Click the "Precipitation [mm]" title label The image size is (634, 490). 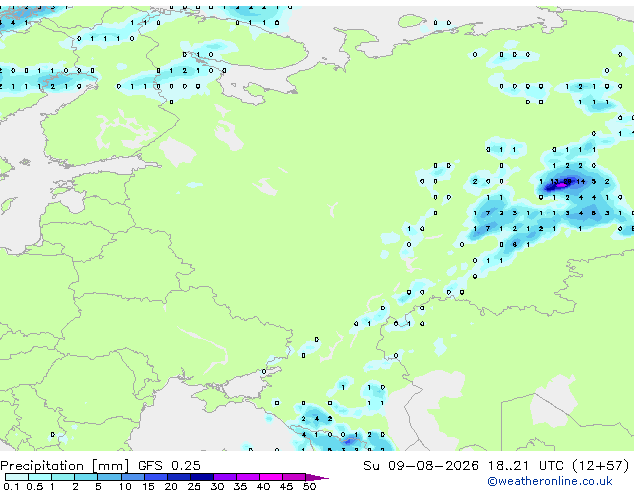point(65,466)
